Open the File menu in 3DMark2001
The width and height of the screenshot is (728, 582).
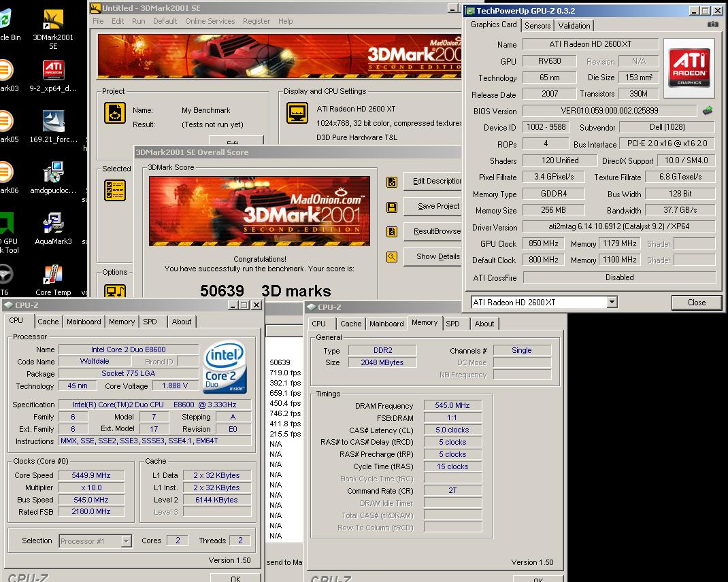coord(98,21)
